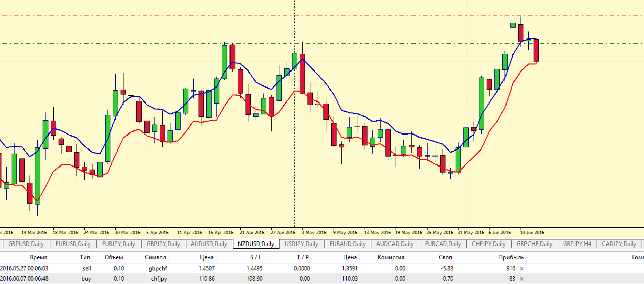Image resolution: width=644 pixels, height=284 pixels.
Task: Open the EURAUD,Daily chart tab
Action: point(347,244)
